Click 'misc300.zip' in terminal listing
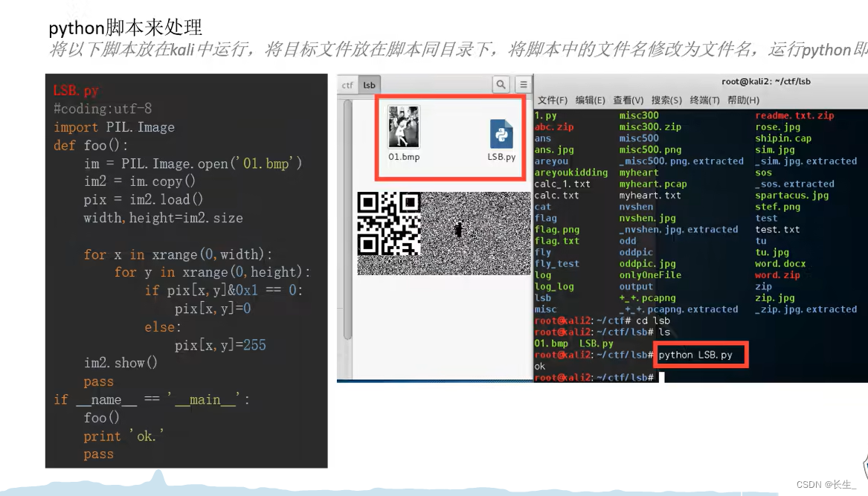Screen dimensions: 868x496 point(650,126)
